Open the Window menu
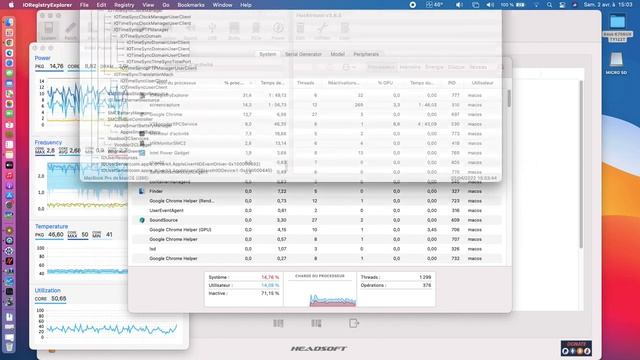The image size is (640, 360). click(x=222, y=5)
